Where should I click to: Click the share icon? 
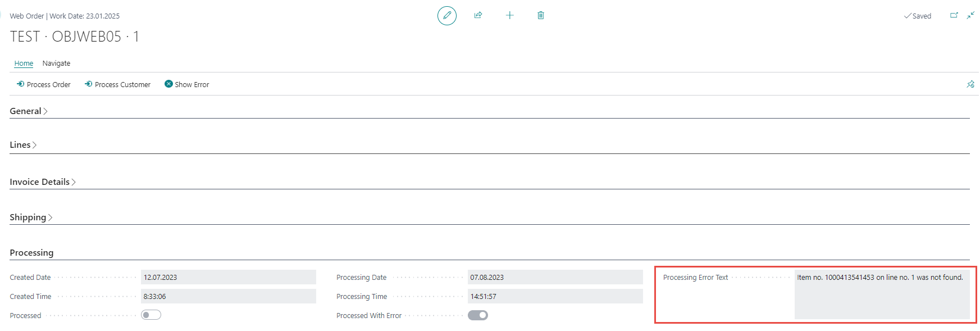[478, 15]
